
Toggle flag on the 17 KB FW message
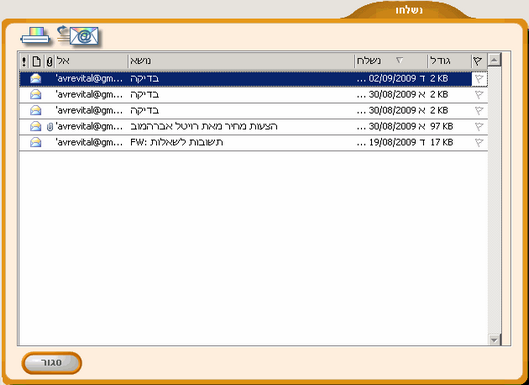point(479,142)
